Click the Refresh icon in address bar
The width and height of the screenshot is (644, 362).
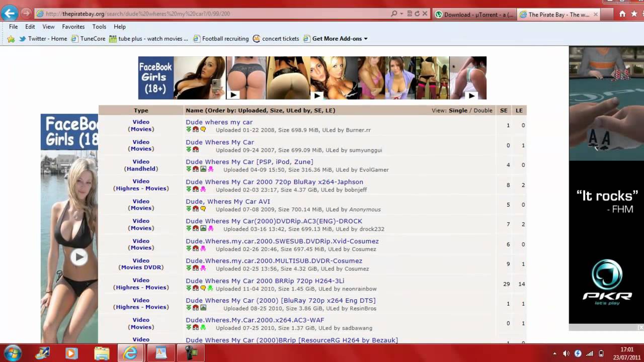point(417,14)
